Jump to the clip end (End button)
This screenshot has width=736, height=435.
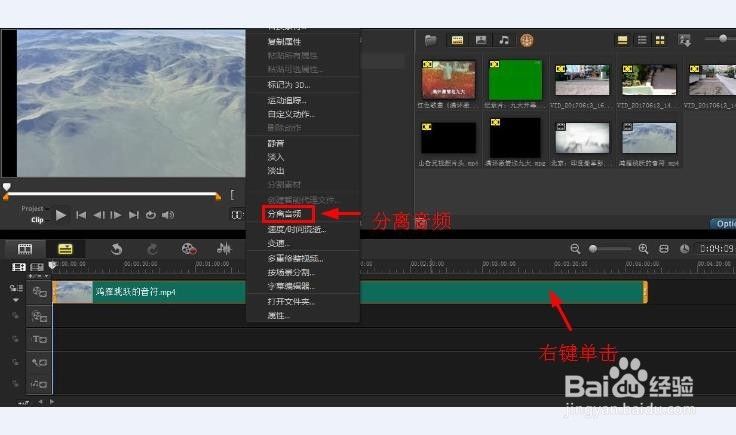(x=134, y=215)
